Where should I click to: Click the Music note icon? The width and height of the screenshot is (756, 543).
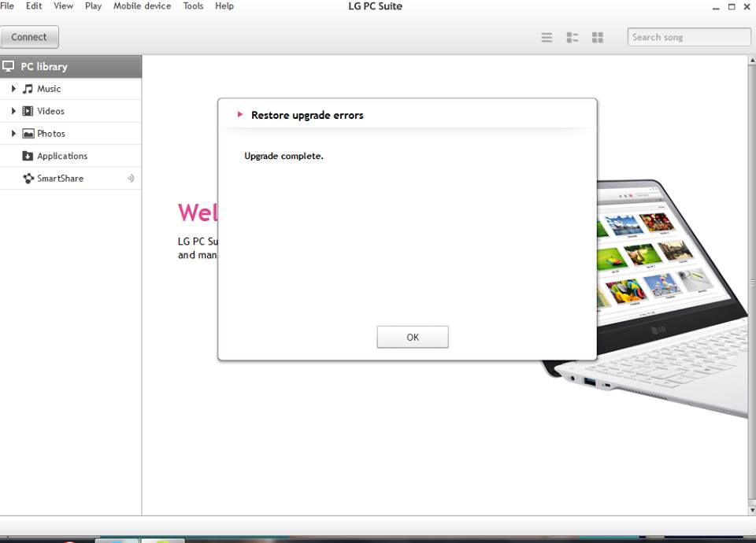[28, 89]
